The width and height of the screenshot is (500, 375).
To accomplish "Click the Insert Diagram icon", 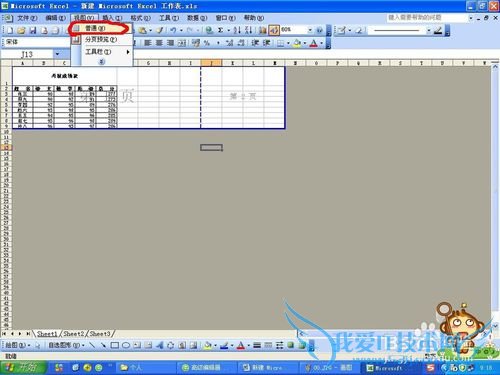I will pos(171,345).
